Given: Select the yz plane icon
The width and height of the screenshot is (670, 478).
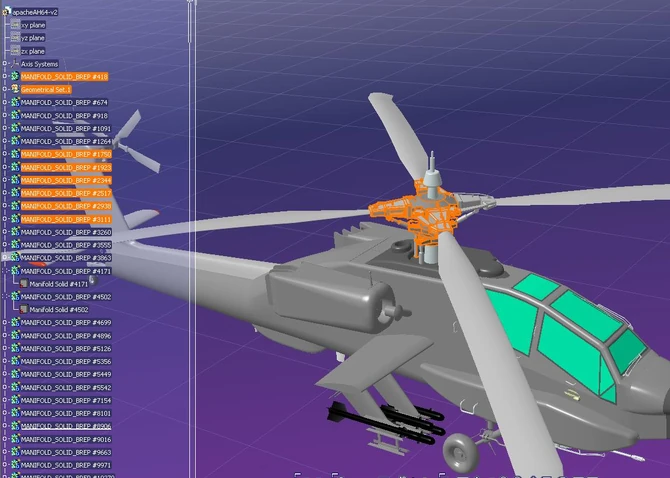Looking at the screenshot, I should [14, 38].
